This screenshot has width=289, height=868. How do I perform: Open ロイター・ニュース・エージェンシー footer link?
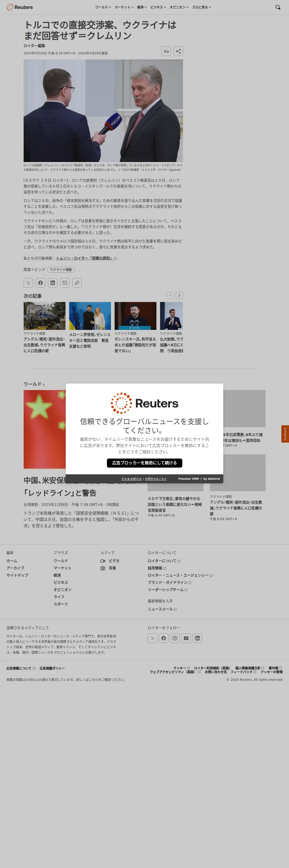pyautogui.click(x=180, y=576)
